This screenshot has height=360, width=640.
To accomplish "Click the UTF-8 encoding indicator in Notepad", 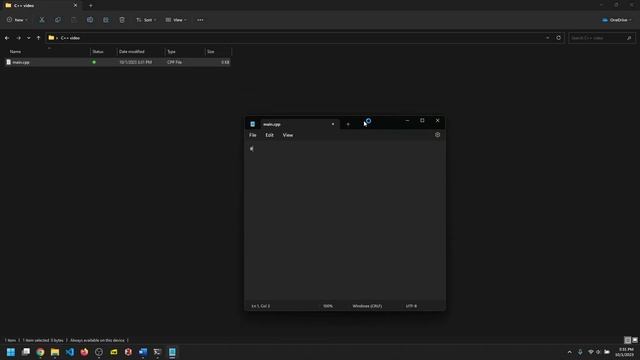I will click(411, 306).
